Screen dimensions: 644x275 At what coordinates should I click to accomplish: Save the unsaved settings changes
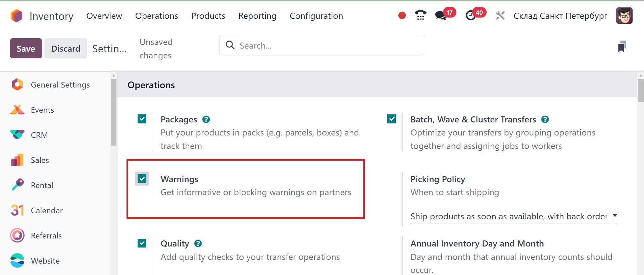click(x=26, y=48)
